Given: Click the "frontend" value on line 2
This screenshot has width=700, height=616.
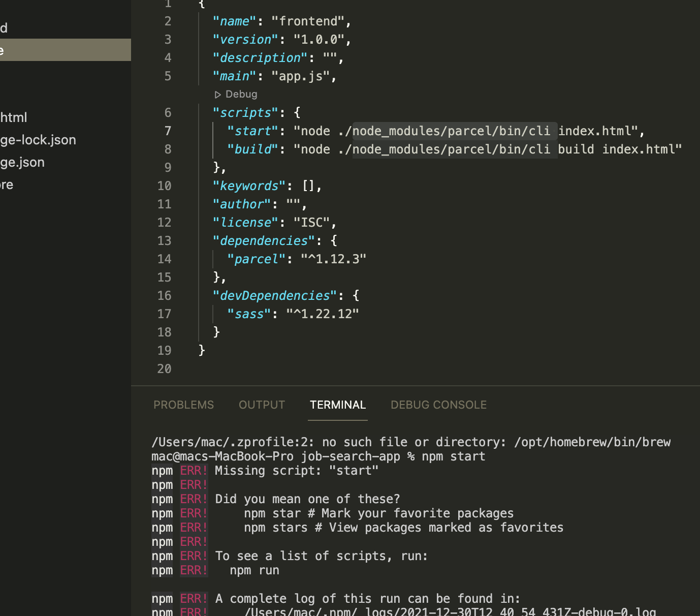Looking at the screenshot, I should (x=308, y=21).
